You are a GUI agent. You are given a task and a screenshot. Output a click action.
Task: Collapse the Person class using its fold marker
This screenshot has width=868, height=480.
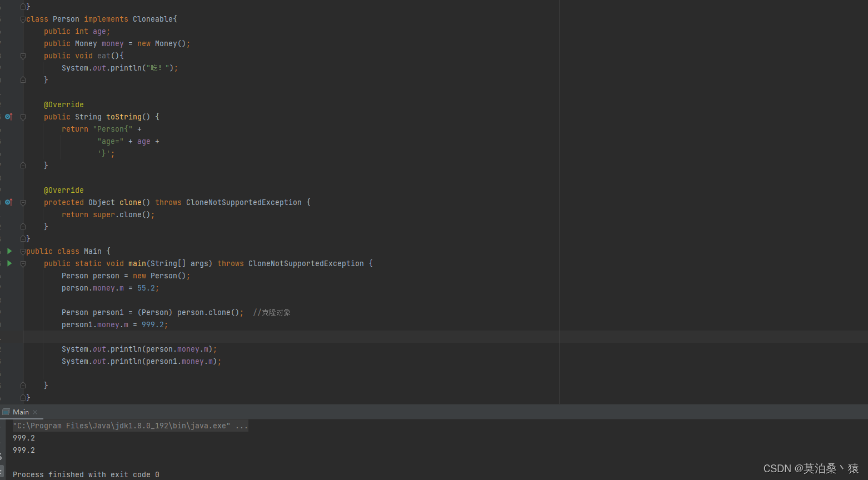(22, 18)
